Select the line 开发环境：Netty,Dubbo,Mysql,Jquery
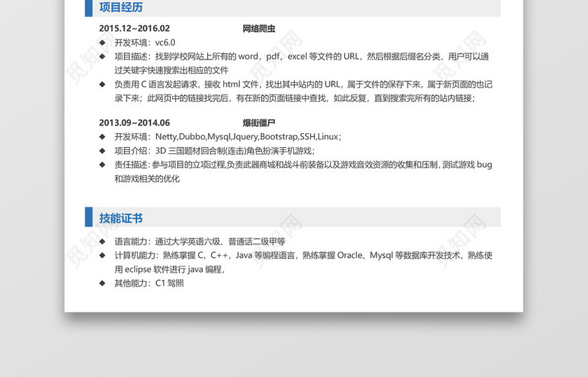Image resolution: width=588 pixels, height=377 pixels. point(228,137)
